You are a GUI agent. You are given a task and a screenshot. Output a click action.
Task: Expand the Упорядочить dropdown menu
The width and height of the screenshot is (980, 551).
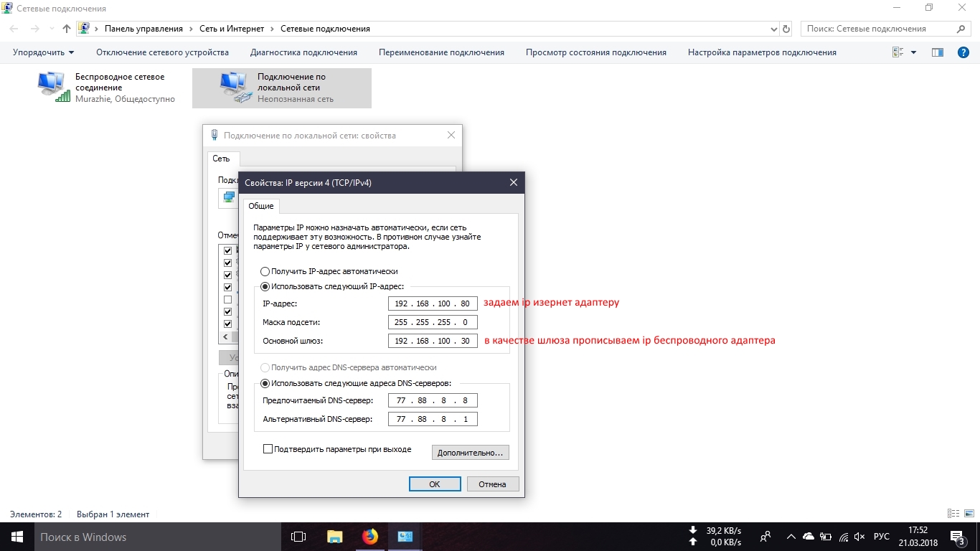point(43,52)
